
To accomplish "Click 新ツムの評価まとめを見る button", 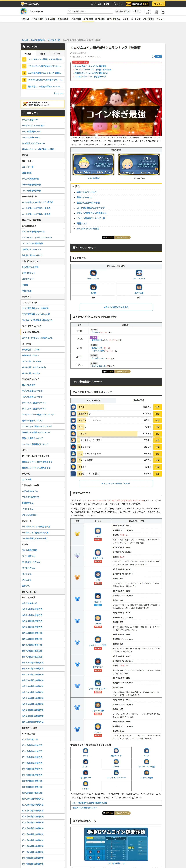I will (x=116, y=307).
